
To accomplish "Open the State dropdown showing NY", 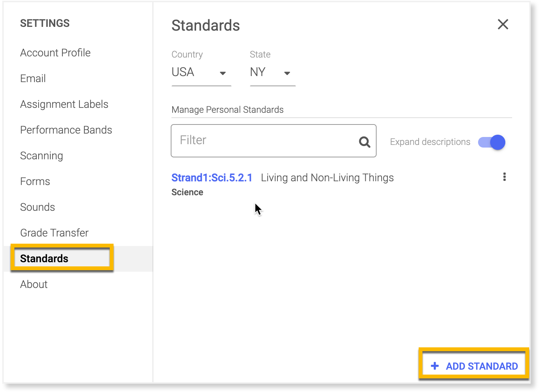I will coord(271,72).
